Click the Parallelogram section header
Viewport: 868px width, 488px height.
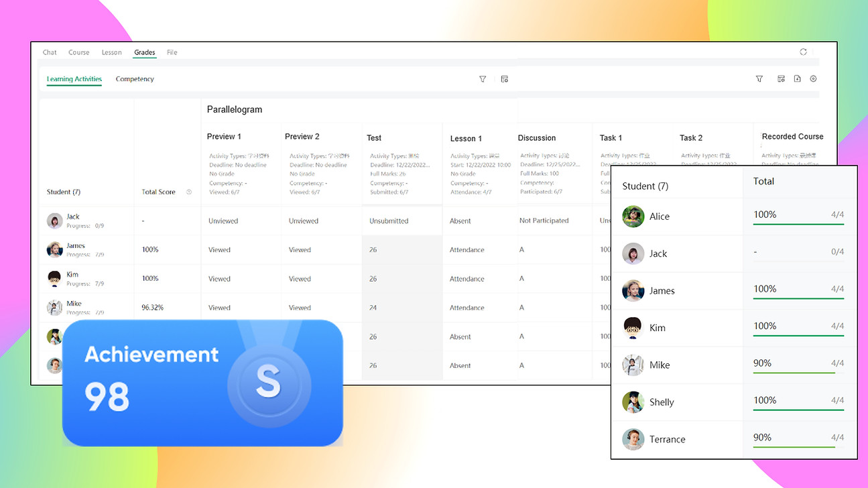pyautogui.click(x=235, y=109)
